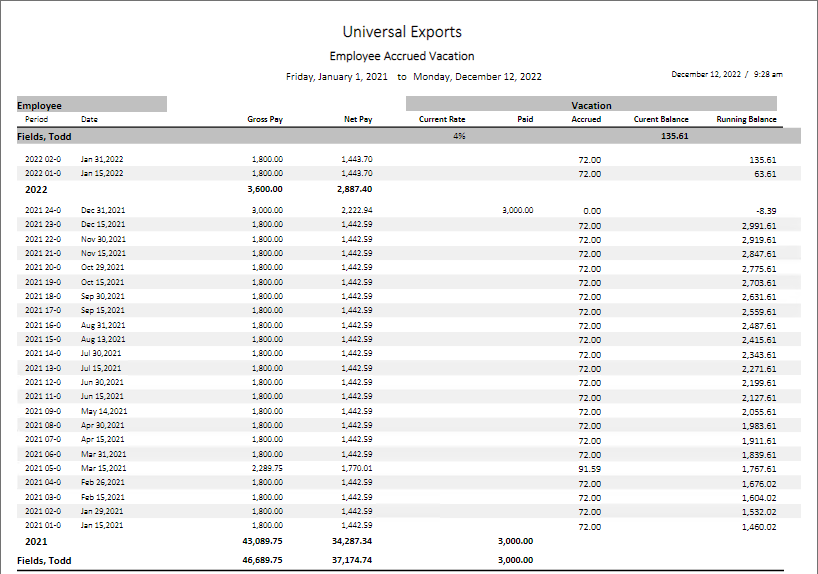
Task: Click the 9:28 am print timestamp
Action: click(x=768, y=74)
